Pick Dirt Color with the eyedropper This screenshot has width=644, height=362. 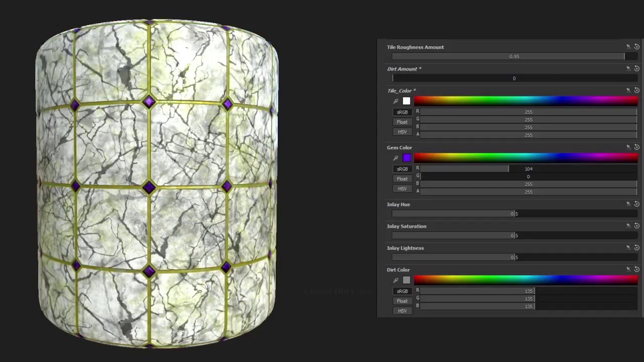click(396, 281)
